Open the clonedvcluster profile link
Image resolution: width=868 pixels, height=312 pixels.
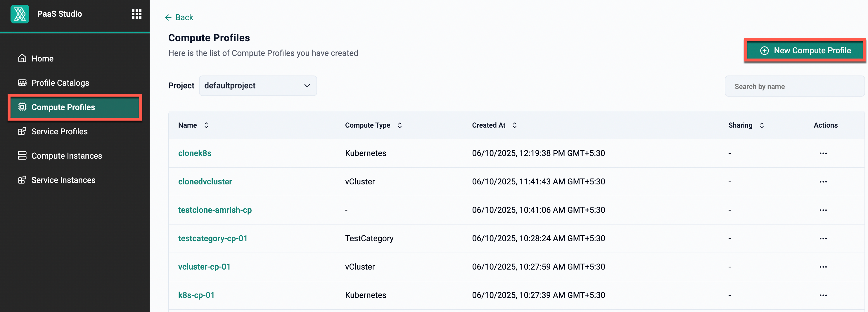[x=205, y=181]
